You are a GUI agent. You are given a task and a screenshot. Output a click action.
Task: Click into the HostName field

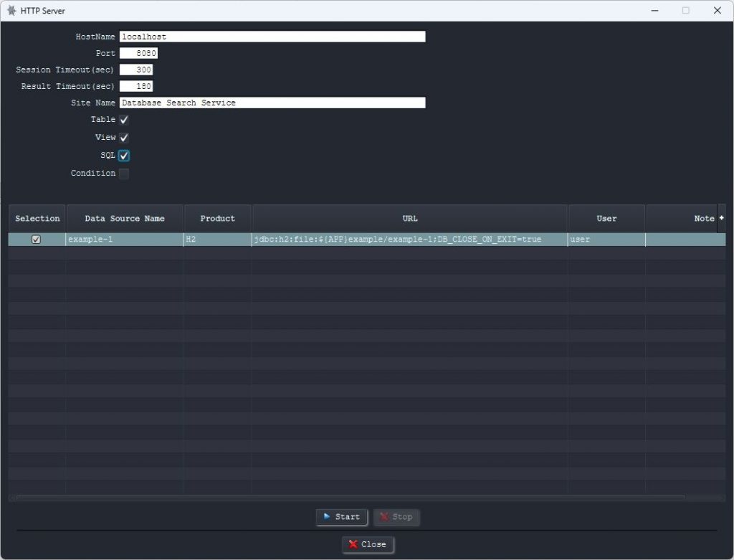click(x=272, y=37)
